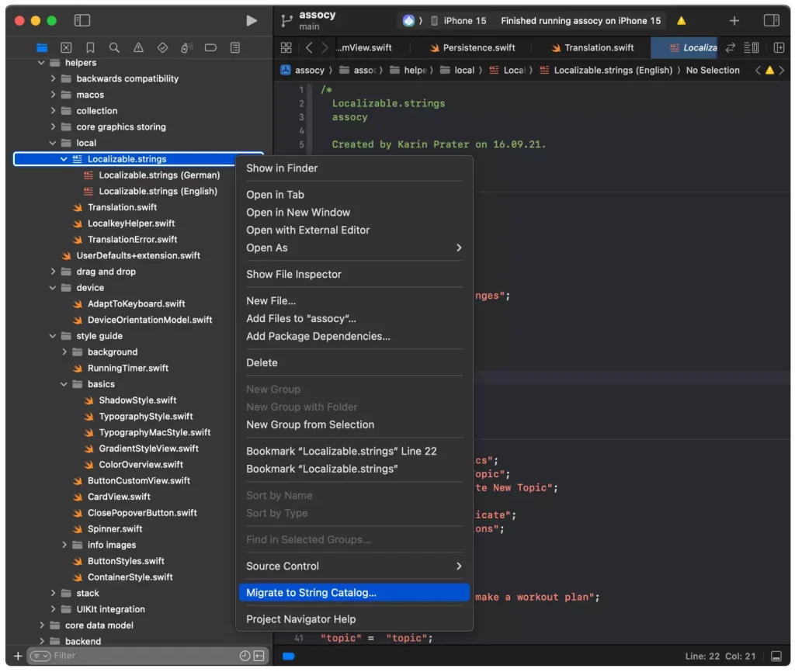Open the Find navigator magnifier icon
Image resolution: width=795 pixels, height=672 pixels.
[114, 48]
